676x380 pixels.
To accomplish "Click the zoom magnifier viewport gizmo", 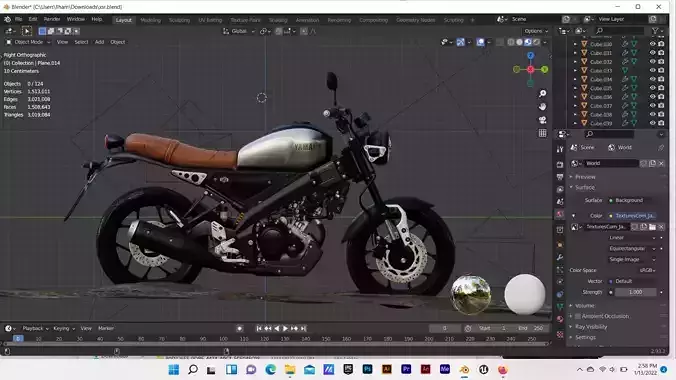I will tap(542, 94).
